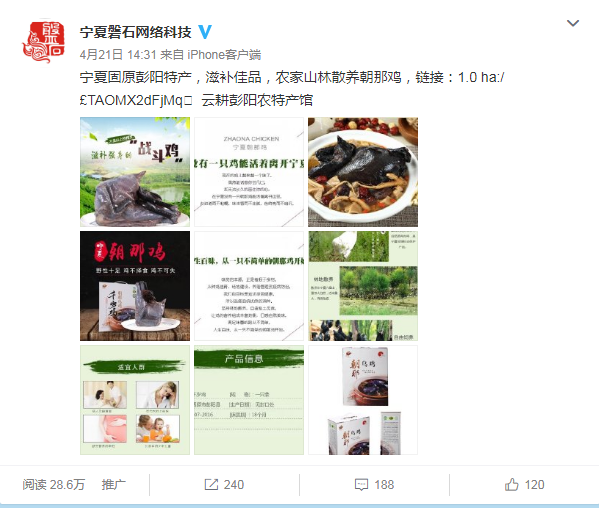
Task: Open the ZHAONA CHICKEN text thumbnail
Action: point(249,172)
